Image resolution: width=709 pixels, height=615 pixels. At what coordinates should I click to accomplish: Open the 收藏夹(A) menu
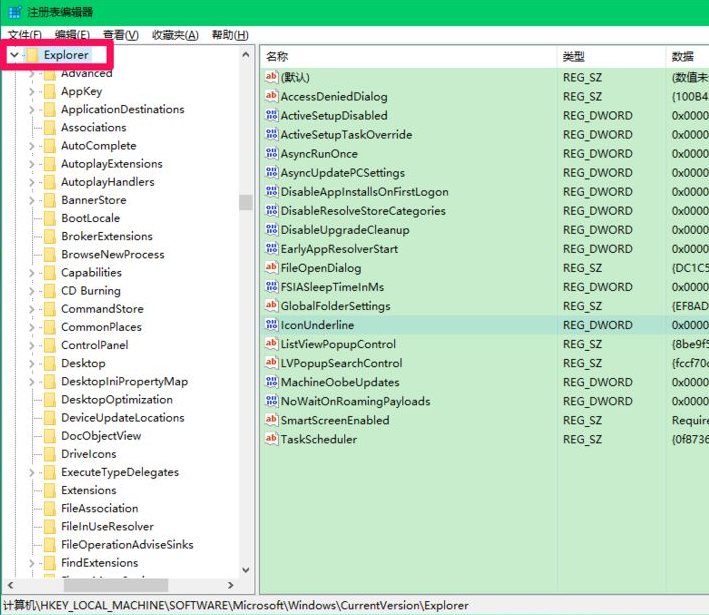pos(175,35)
